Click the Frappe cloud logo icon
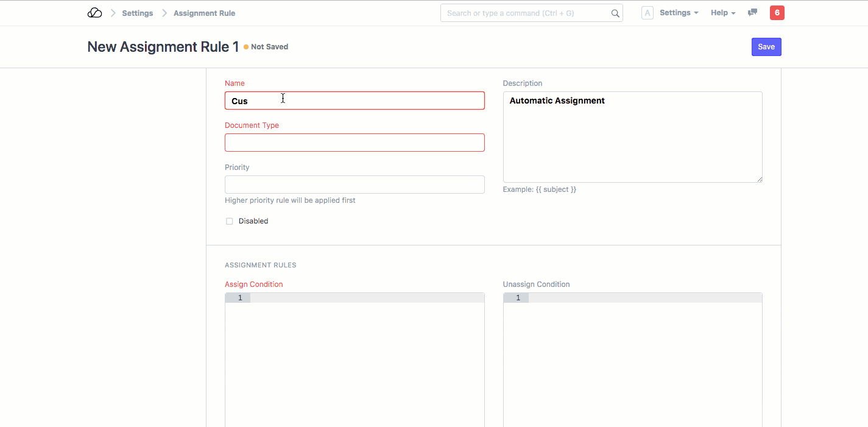Screen dimensions: 868x427 coord(94,13)
